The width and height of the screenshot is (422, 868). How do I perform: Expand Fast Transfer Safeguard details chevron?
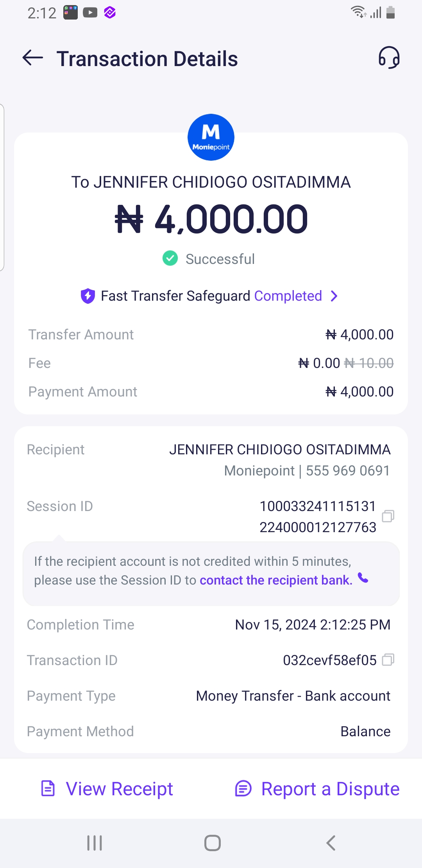334,296
